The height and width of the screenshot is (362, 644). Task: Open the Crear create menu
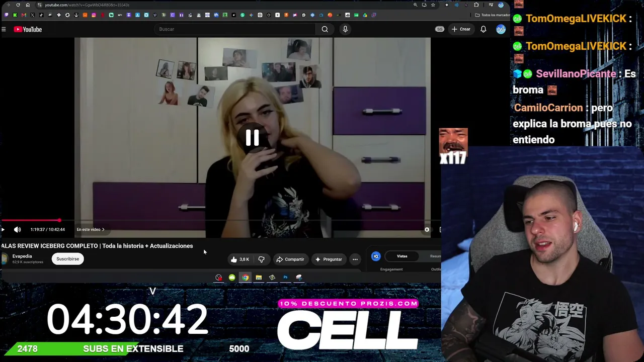(461, 29)
